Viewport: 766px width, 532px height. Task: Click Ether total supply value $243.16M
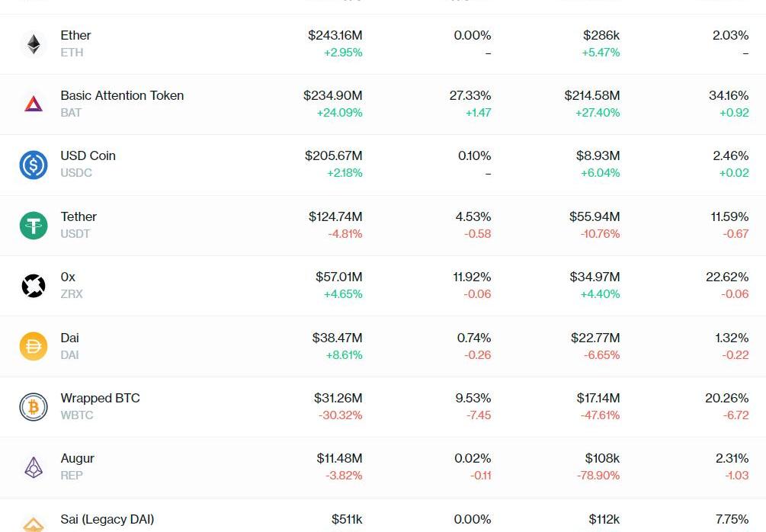coord(335,36)
